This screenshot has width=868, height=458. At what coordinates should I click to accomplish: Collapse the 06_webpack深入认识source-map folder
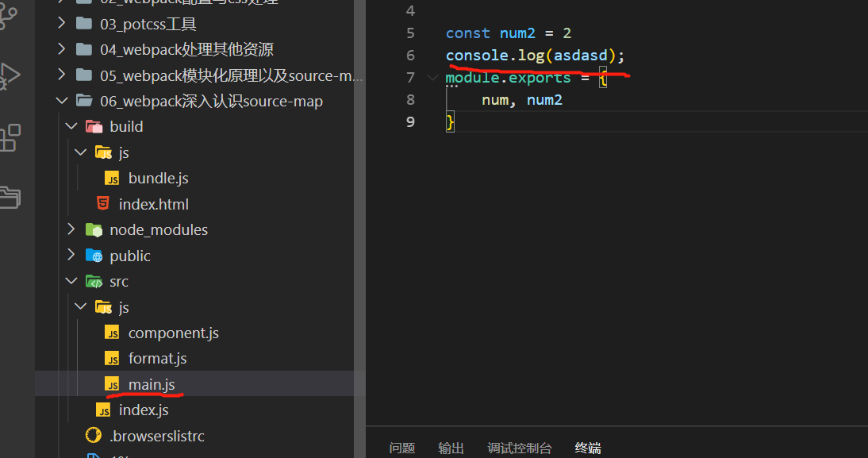click(62, 101)
